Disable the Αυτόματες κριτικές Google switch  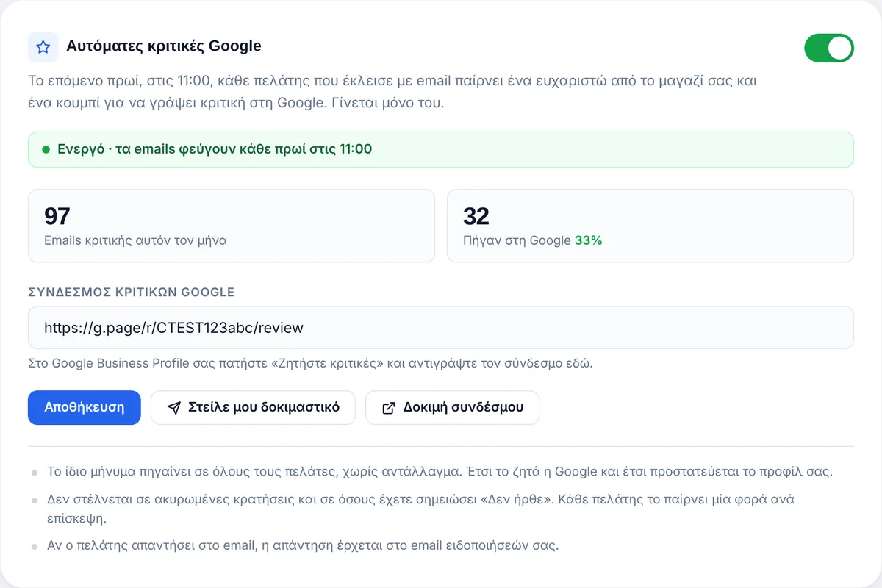coord(829,48)
